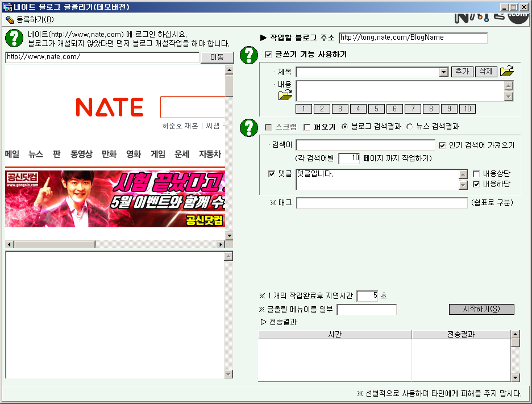The height and width of the screenshot is (404, 532).
Task: Click the 공신닷컴 banner advertisement image
Action: (x=115, y=199)
